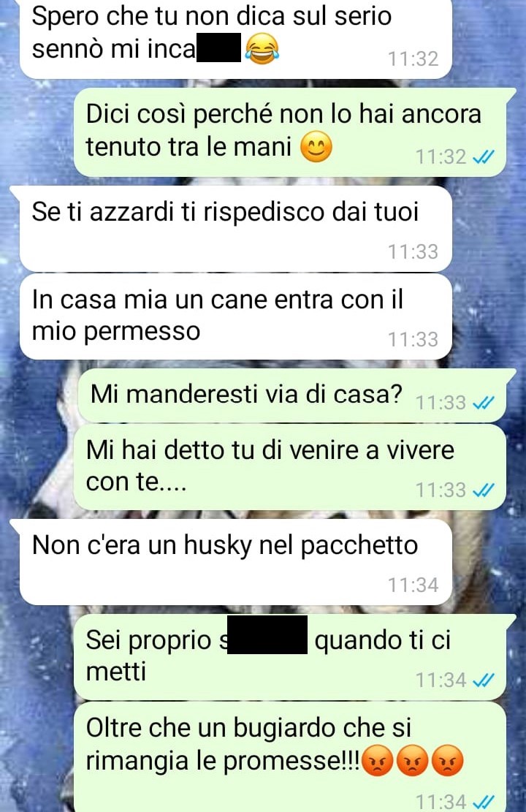
Task: Click the 11:32 timestamp on the first received message
Action: 413,59
